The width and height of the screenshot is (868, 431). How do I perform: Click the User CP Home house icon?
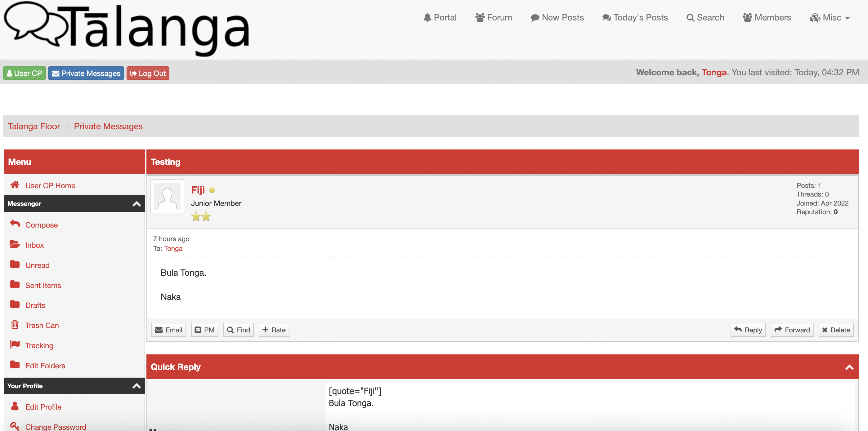tap(15, 185)
